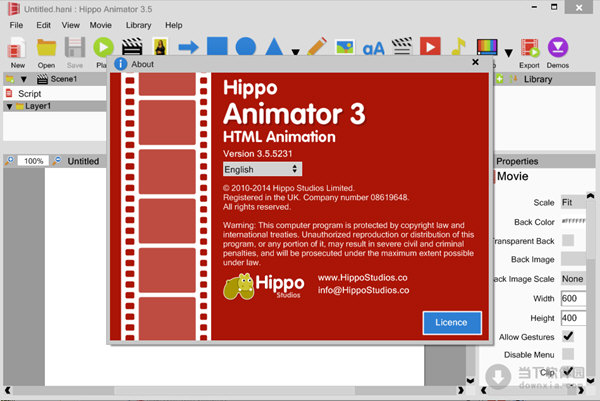Open the Help menu

pos(173,25)
